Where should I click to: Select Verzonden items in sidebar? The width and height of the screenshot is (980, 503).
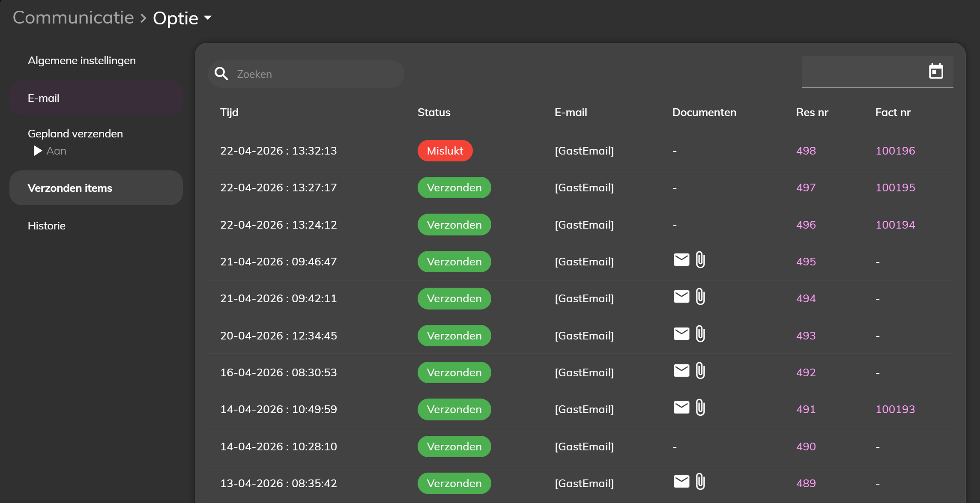pos(96,188)
